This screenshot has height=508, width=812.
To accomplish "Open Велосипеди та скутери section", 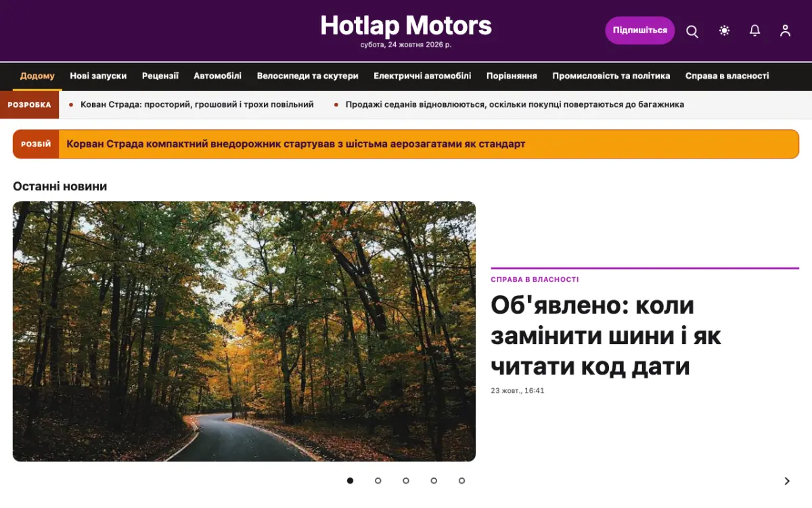I will point(308,76).
